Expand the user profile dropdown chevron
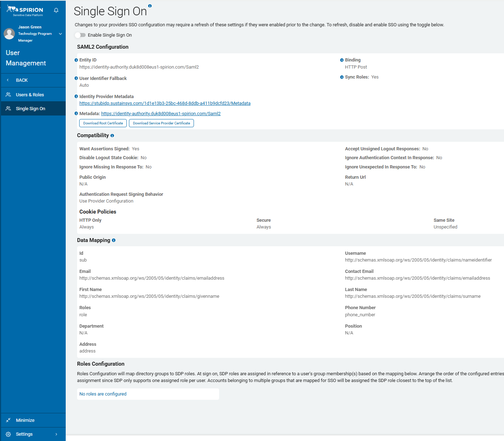 [60, 34]
